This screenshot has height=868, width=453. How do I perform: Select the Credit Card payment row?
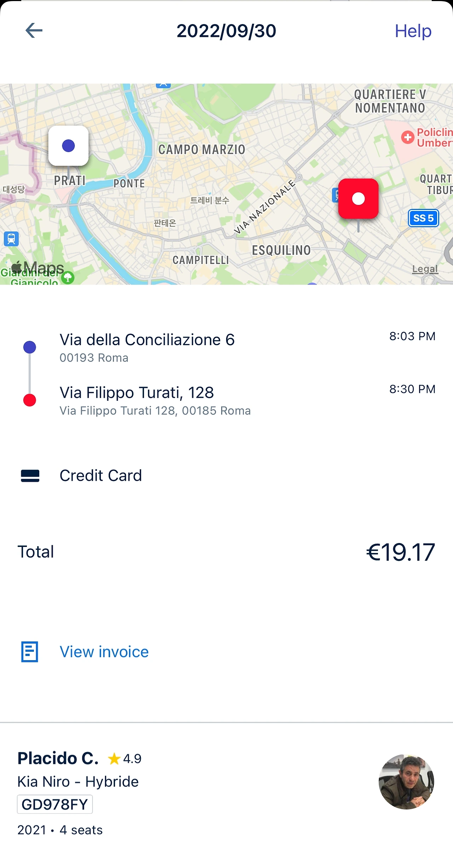click(101, 475)
